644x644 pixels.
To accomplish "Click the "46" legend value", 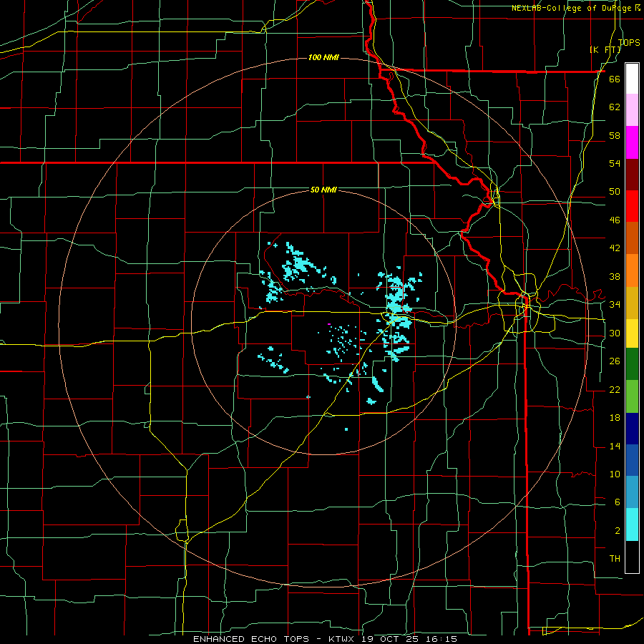I will coord(615,220).
